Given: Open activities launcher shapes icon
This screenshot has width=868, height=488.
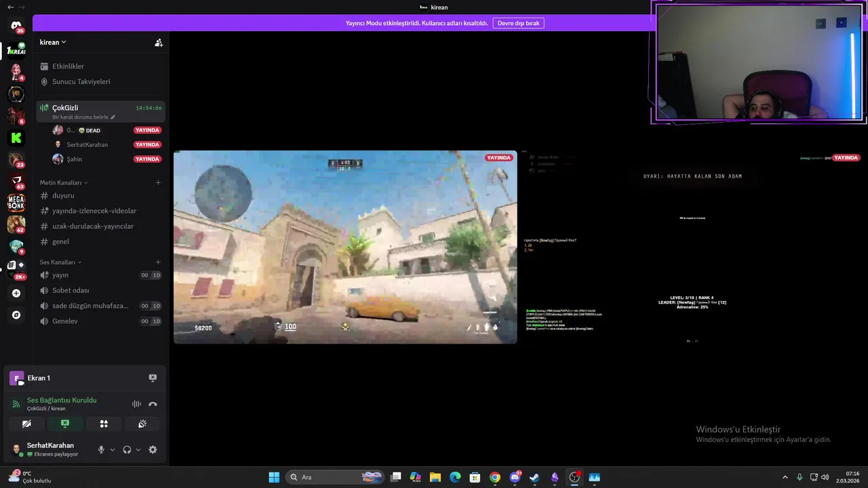Looking at the screenshot, I should coord(104,424).
